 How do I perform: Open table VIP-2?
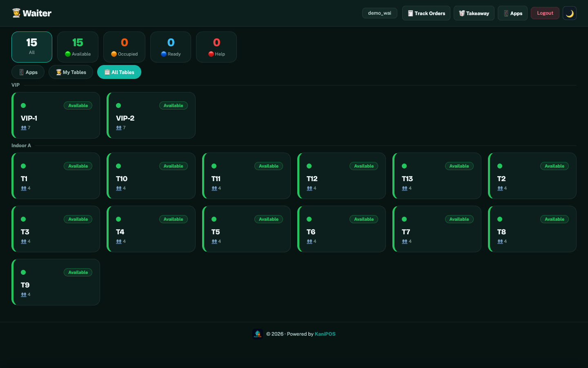pos(151,115)
